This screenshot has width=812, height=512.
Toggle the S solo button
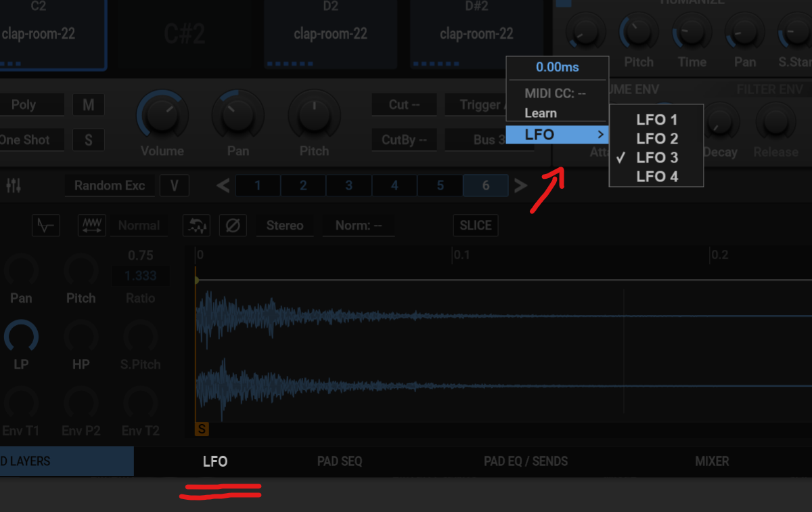(x=89, y=140)
